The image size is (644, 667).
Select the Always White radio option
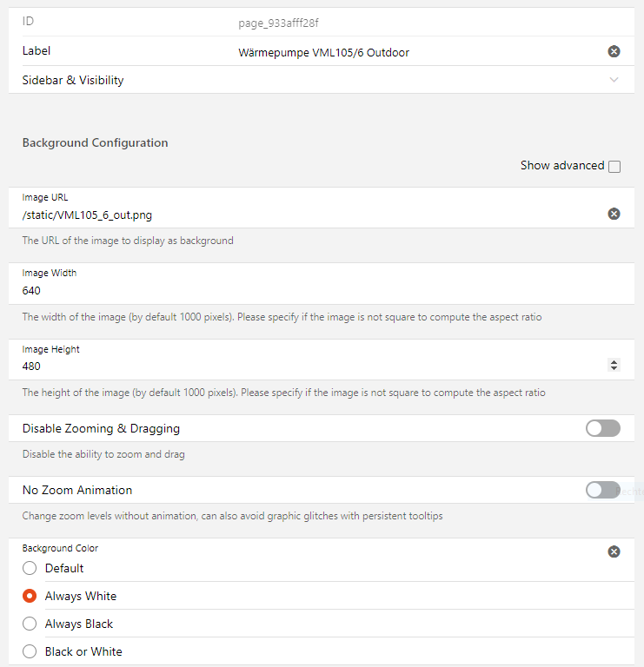point(30,596)
